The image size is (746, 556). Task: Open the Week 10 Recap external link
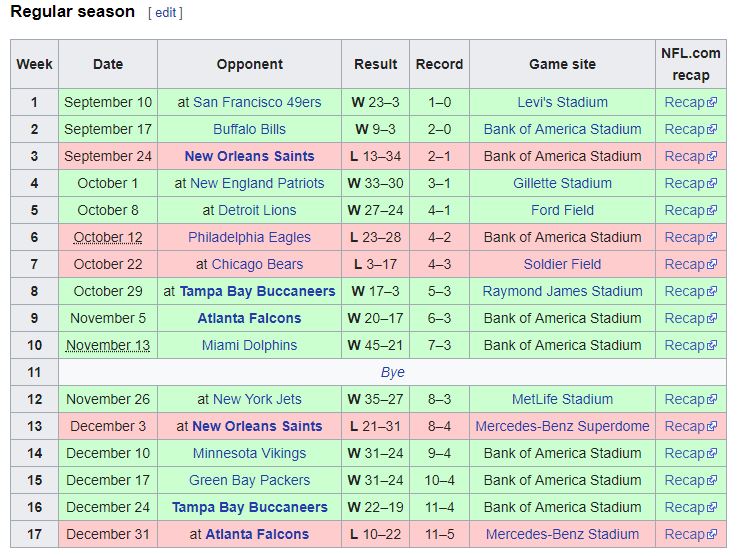[x=690, y=345]
